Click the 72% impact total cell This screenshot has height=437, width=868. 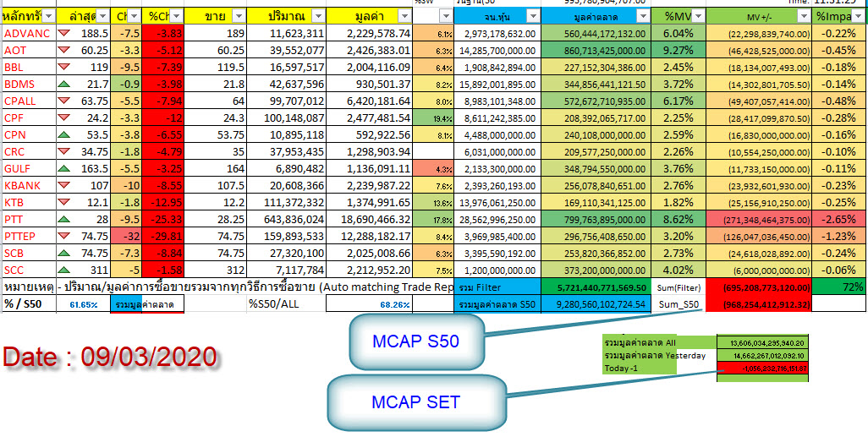click(840, 287)
